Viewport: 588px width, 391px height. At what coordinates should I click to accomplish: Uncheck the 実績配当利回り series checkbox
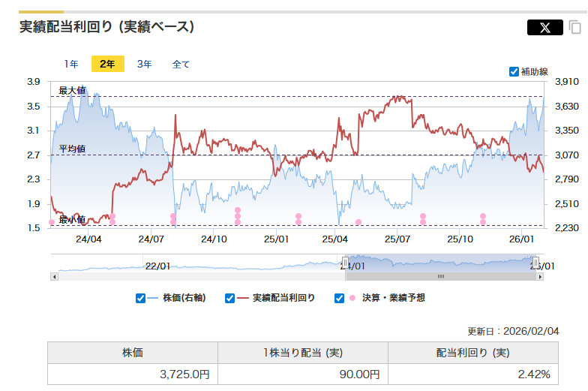pyautogui.click(x=230, y=298)
